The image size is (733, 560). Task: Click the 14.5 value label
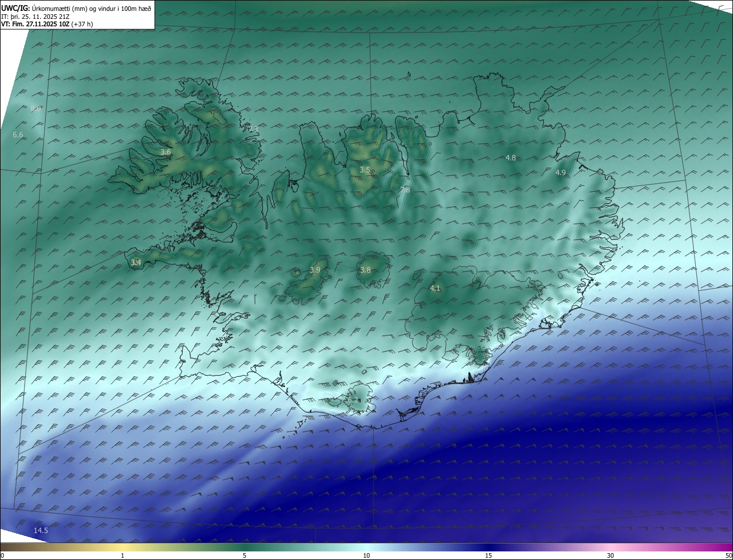41,531
